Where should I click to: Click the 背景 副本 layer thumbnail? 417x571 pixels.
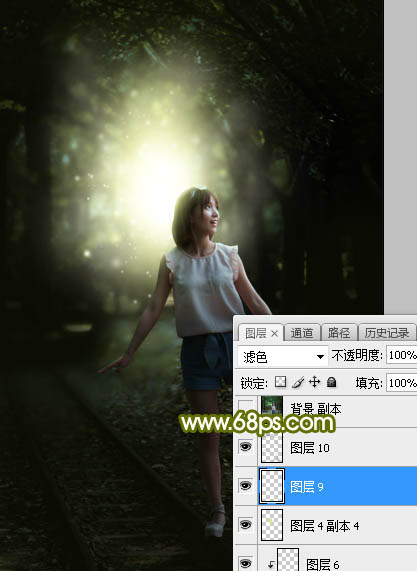click(x=272, y=410)
